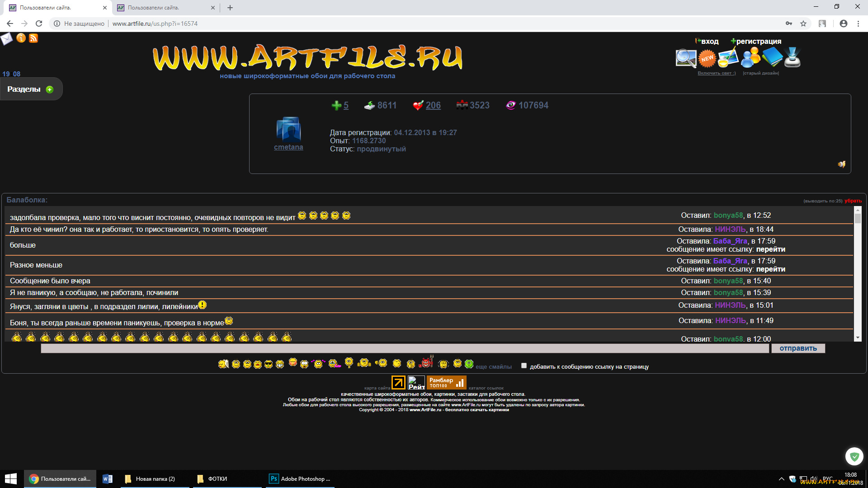Open cmetana profile link
The image size is (868, 488).
click(288, 147)
